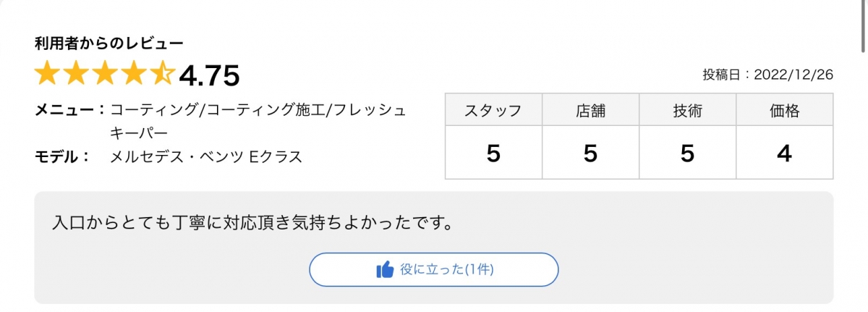The height and width of the screenshot is (312, 868).
Task: Click the review comment text 入口からとても丁寧に
Action: point(252,222)
